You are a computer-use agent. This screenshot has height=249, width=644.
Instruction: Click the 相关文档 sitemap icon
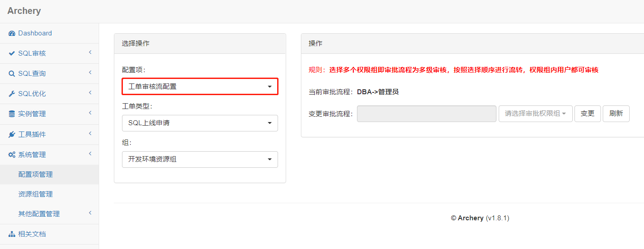pos(12,234)
